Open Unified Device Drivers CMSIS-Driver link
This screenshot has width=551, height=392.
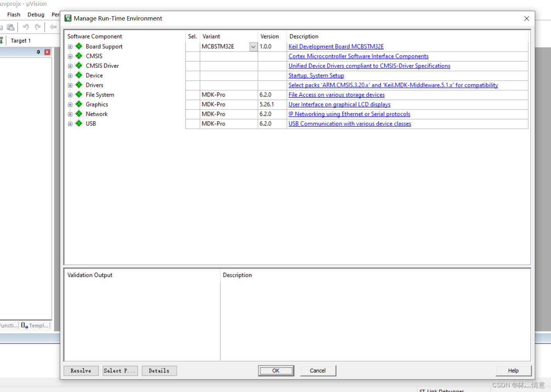click(x=369, y=66)
